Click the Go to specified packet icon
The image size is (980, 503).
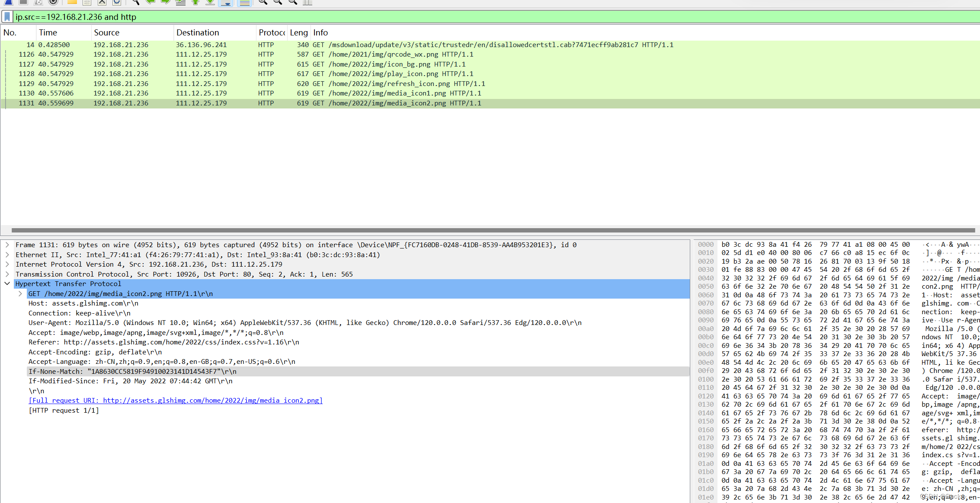click(x=180, y=2)
